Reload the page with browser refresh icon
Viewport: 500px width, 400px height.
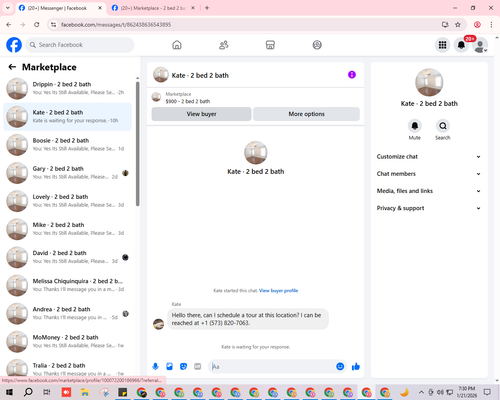point(37,25)
